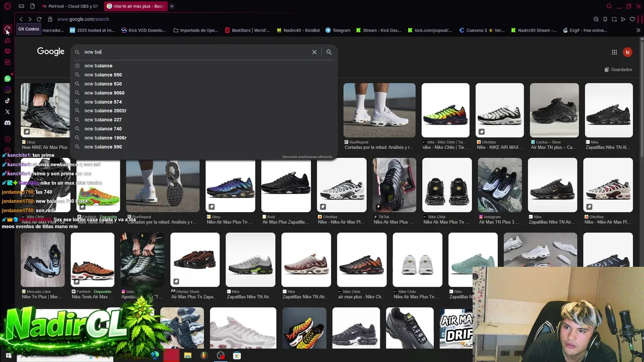Open X (Twitter) in the sidebar
The width and height of the screenshot is (644, 362).
coord(7,112)
